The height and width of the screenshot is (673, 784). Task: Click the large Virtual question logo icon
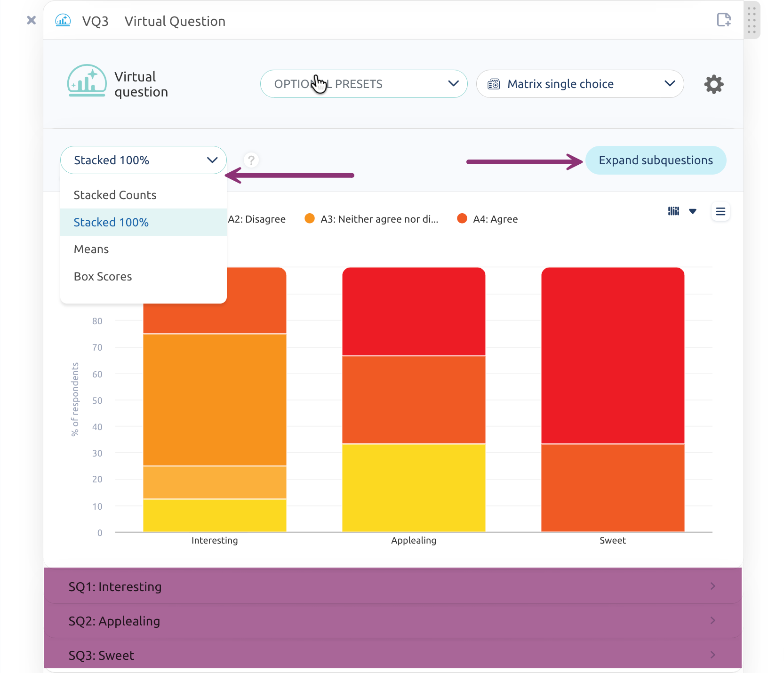click(87, 80)
